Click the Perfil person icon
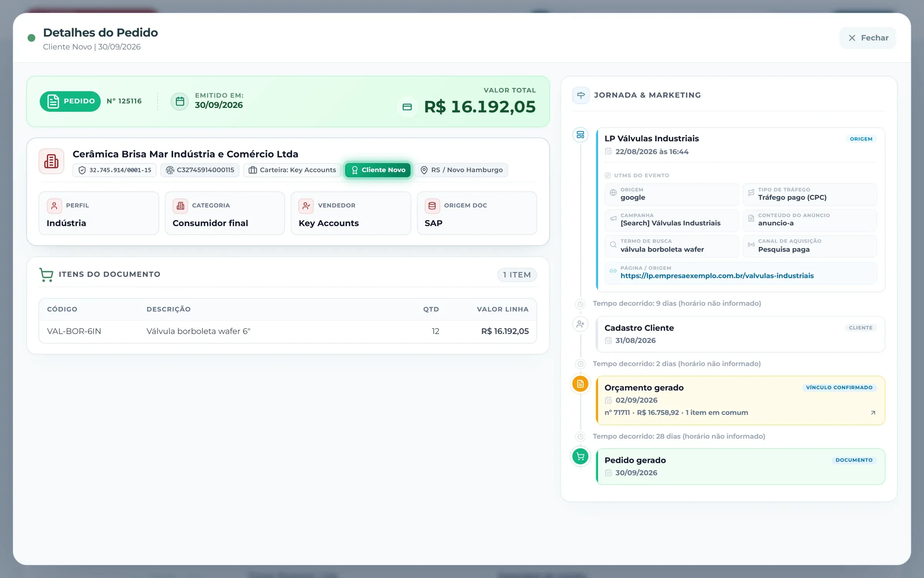The width and height of the screenshot is (924, 578). (x=54, y=206)
